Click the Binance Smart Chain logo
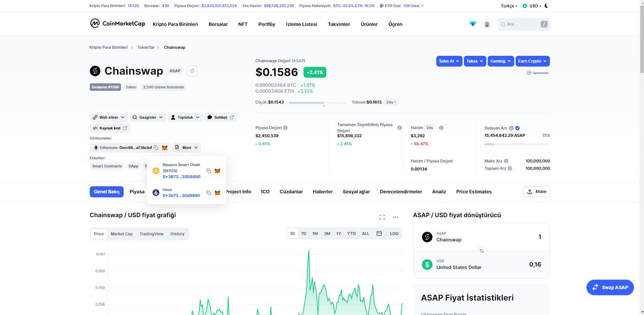 156,171
